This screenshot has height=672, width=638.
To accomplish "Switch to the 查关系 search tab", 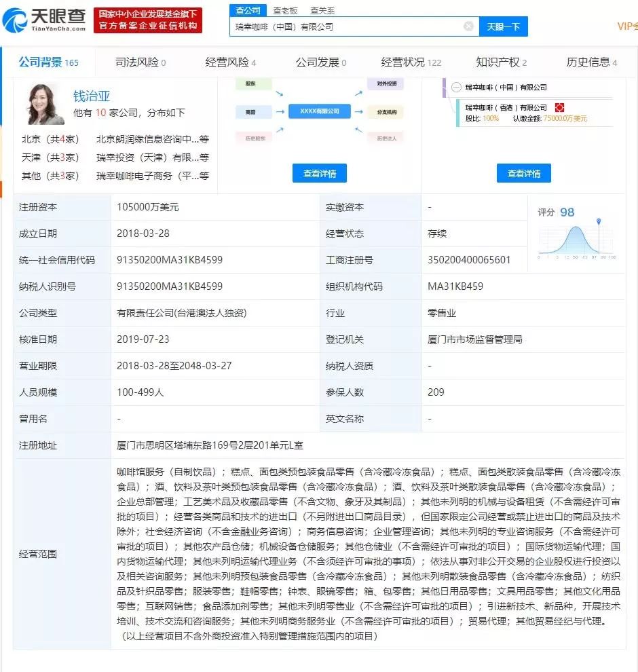I will click(322, 10).
